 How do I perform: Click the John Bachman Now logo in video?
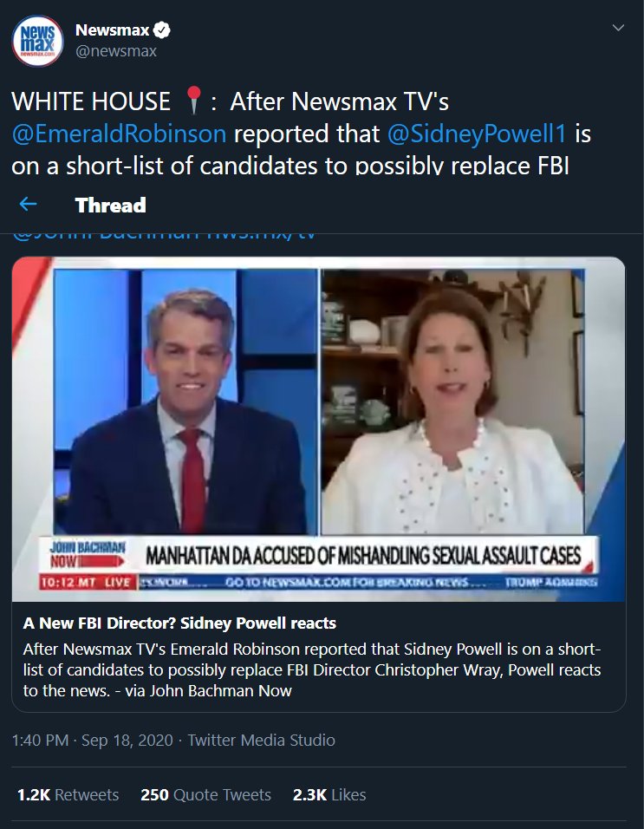click(x=88, y=553)
